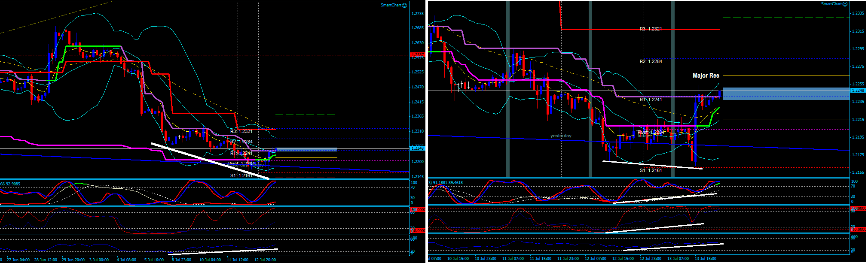Select blue resistance zone rectangle on left chart
Screen dimensions: 868x266
coord(306,149)
